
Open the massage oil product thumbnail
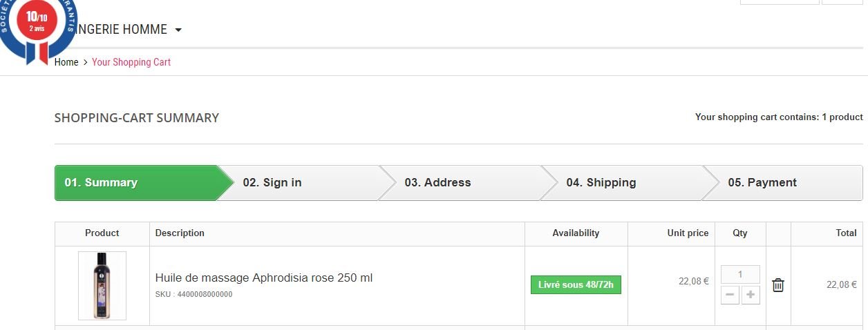pyautogui.click(x=102, y=286)
